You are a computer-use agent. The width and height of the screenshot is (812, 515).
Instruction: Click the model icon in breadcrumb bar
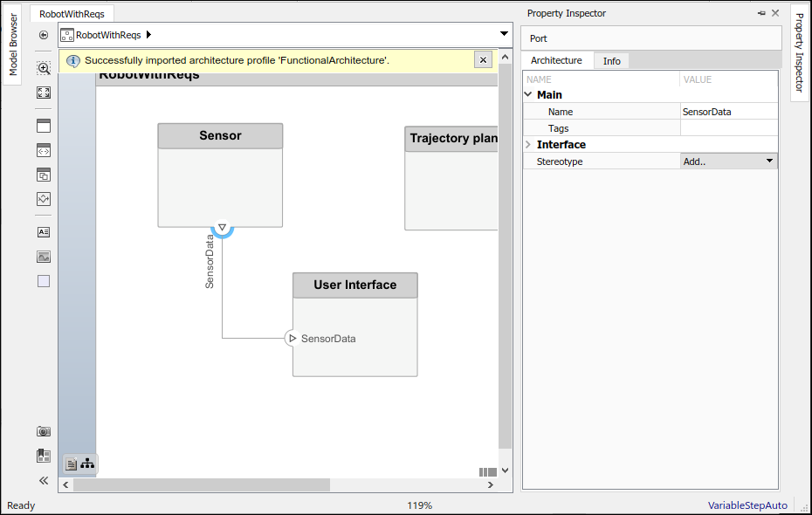coord(67,35)
